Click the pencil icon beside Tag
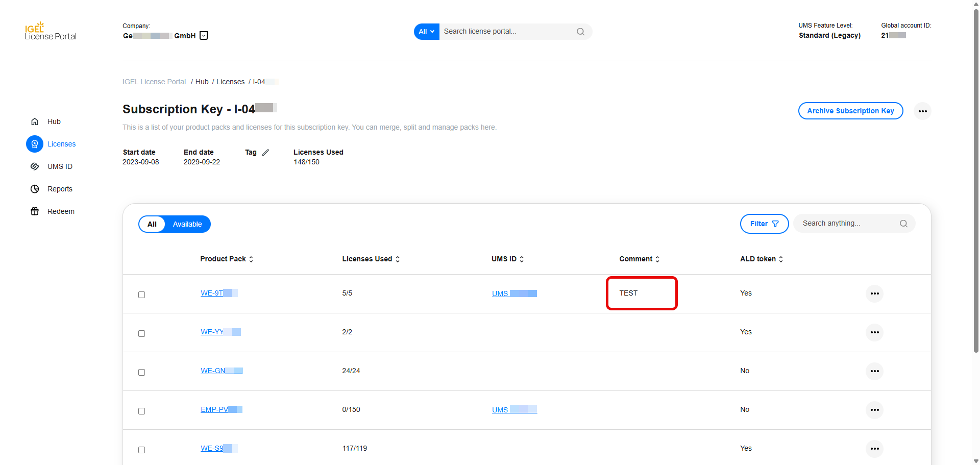 [265, 152]
